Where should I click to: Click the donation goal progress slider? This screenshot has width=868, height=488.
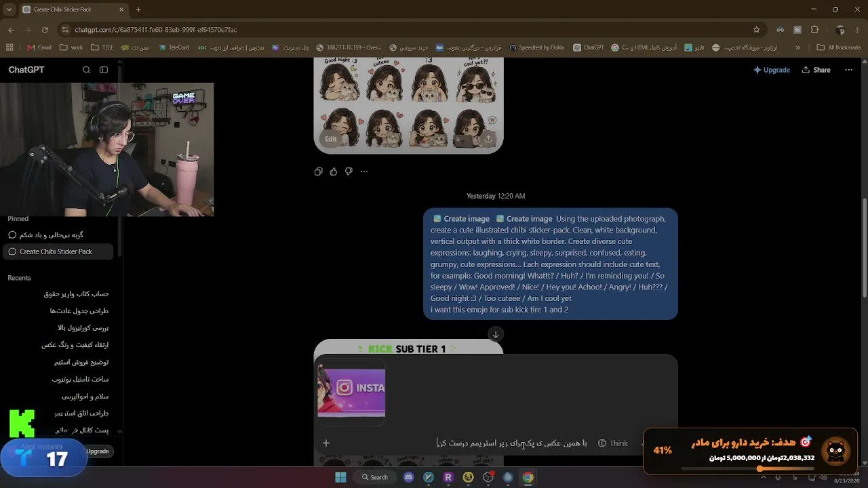click(747, 468)
